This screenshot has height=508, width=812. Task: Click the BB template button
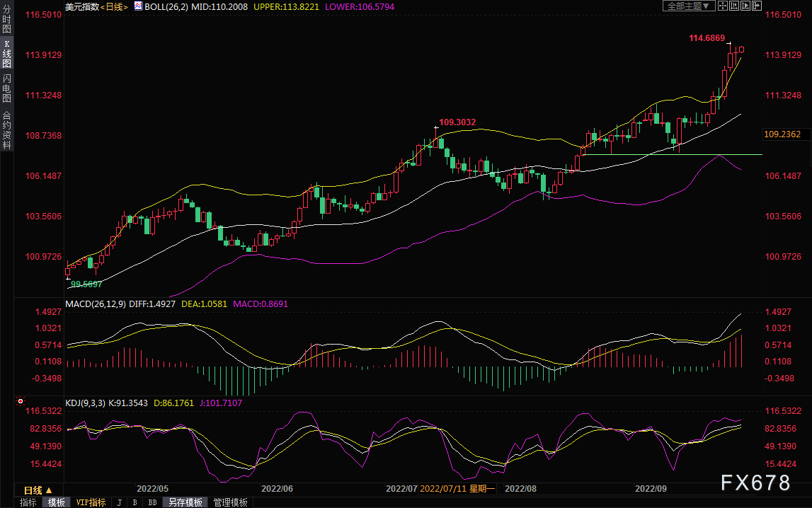152,502
